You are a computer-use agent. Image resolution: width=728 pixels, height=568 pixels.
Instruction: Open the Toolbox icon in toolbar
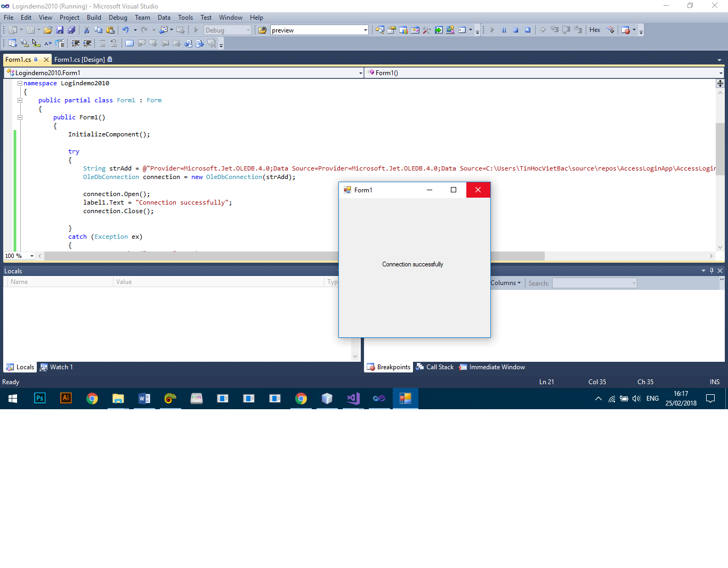tap(427, 30)
